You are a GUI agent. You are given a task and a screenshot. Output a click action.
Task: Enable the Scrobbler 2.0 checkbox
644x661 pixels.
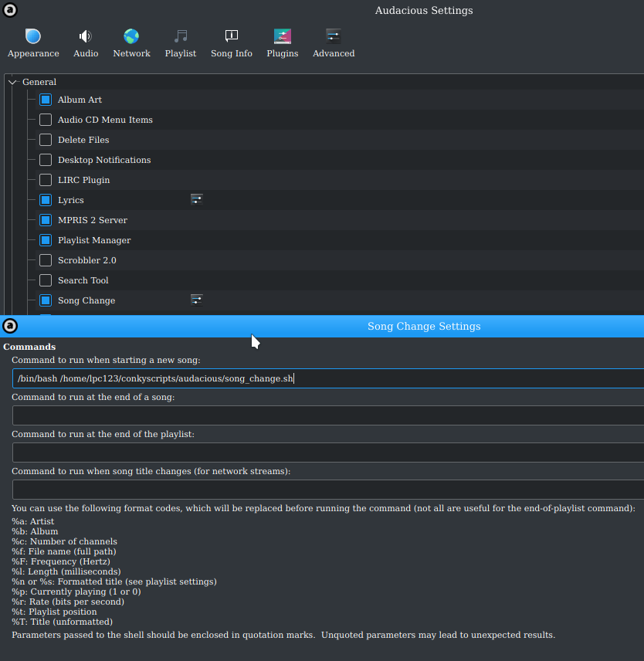pyautogui.click(x=46, y=260)
